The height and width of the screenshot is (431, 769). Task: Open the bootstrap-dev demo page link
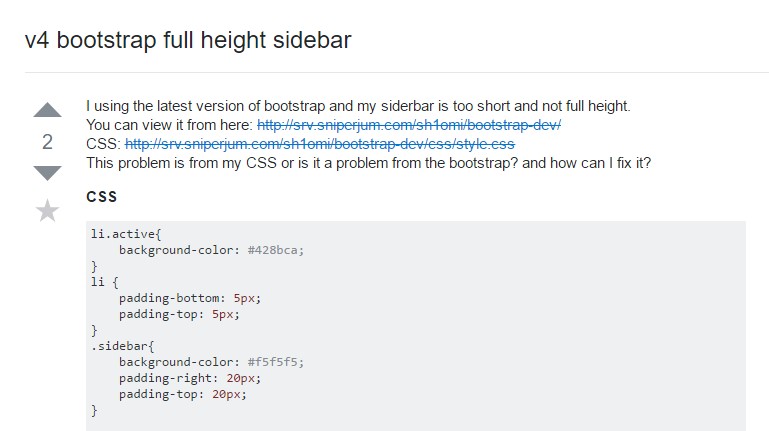(x=409, y=125)
